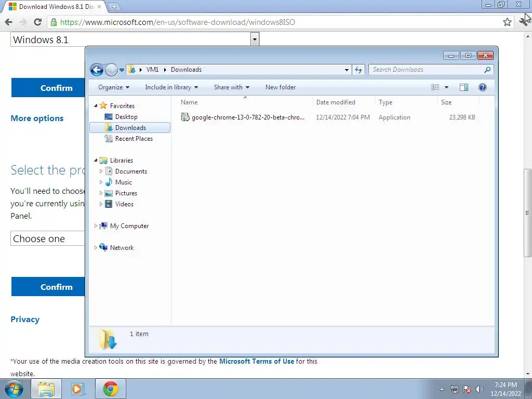Reload the Microsoft download page
532x399 pixels.
[37, 22]
